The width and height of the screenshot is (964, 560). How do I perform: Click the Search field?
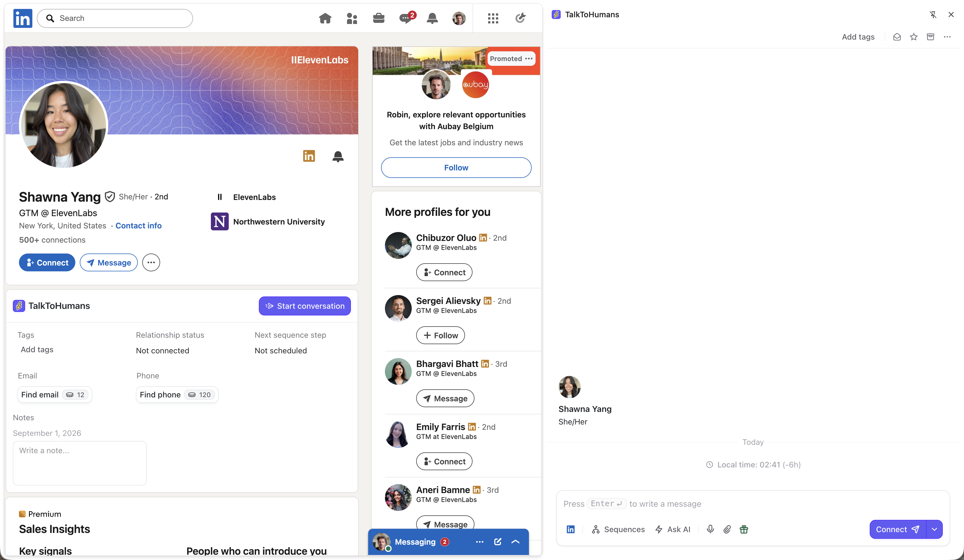click(115, 18)
